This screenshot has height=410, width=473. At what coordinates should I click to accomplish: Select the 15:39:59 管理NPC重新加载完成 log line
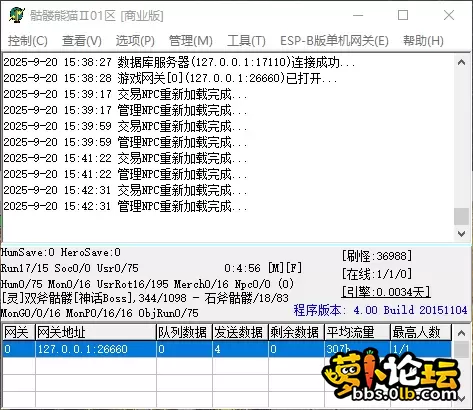point(125,142)
